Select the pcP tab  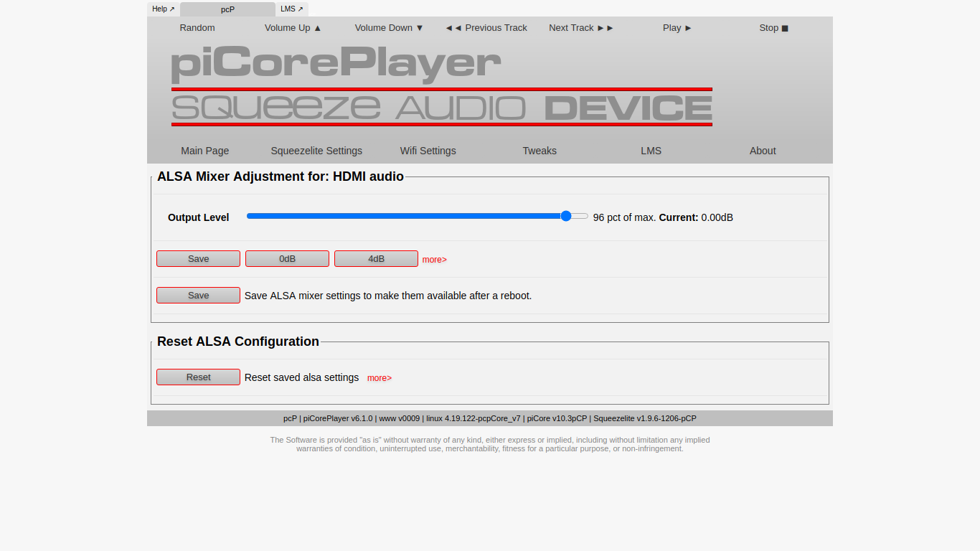click(x=227, y=9)
